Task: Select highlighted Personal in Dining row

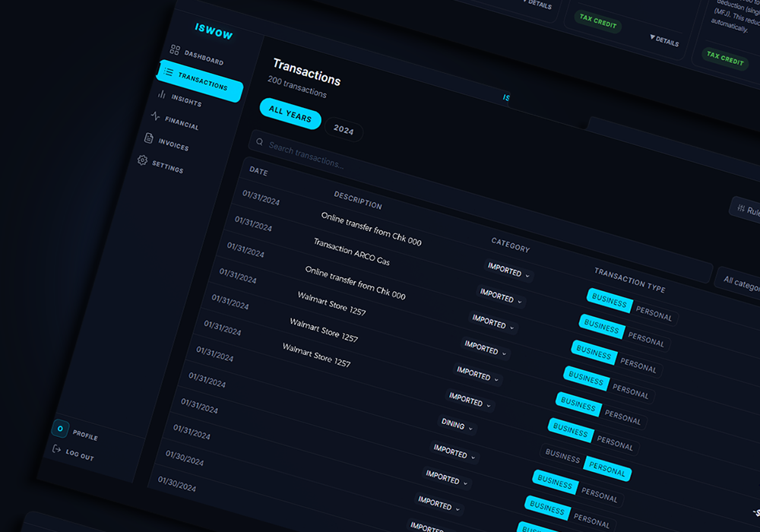Action: click(607, 468)
